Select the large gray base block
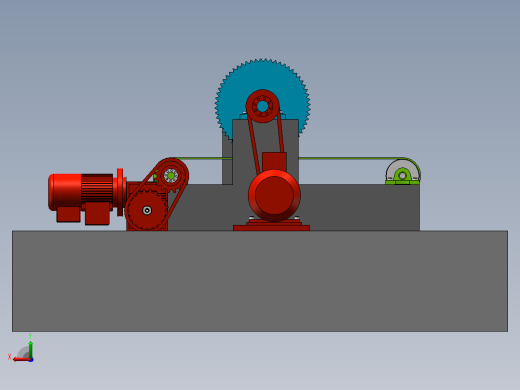Viewport: 520px width, 390px height. 260,281
